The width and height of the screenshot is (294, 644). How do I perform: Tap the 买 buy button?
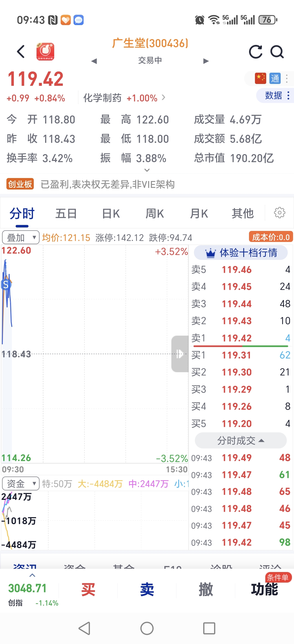(x=88, y=589)
